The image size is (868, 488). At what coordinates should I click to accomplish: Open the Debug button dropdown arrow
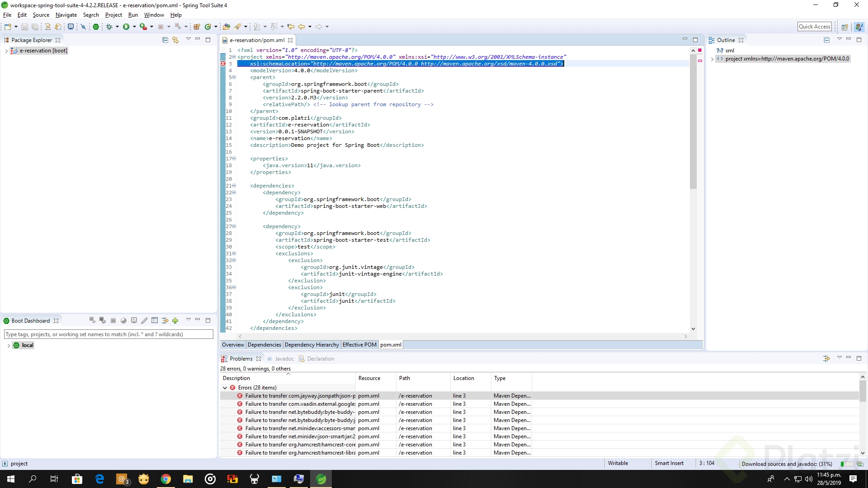click(x=117, y=27)
